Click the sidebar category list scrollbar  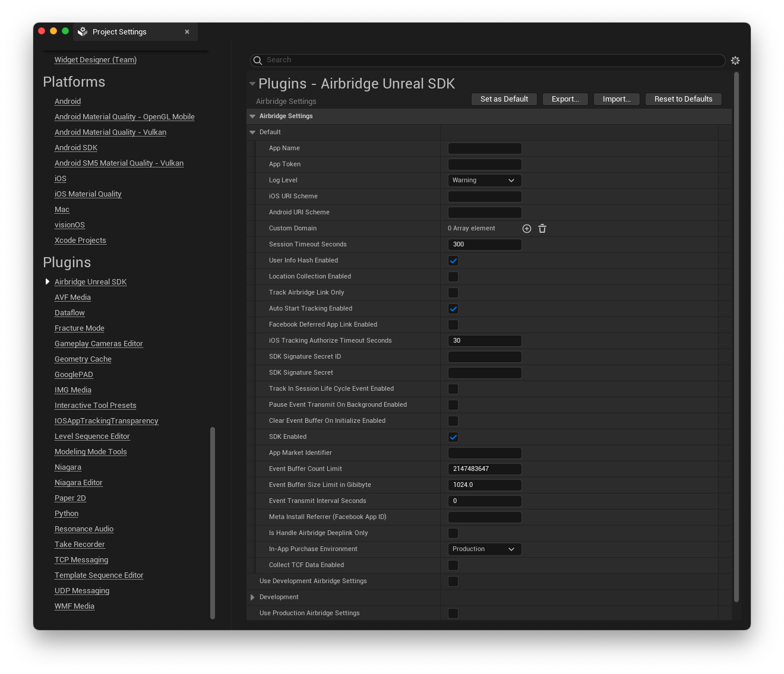click(213, 523)
